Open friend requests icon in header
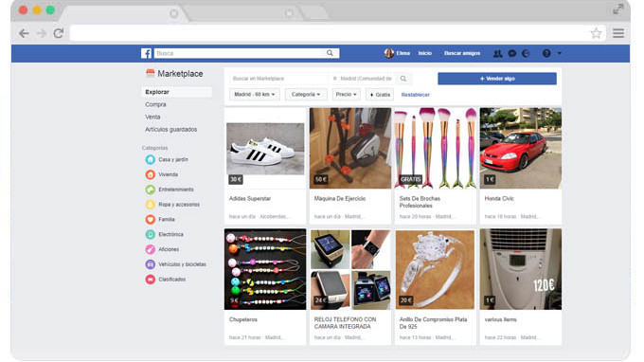This screenshot has width=644, height=362. point(498,53)
